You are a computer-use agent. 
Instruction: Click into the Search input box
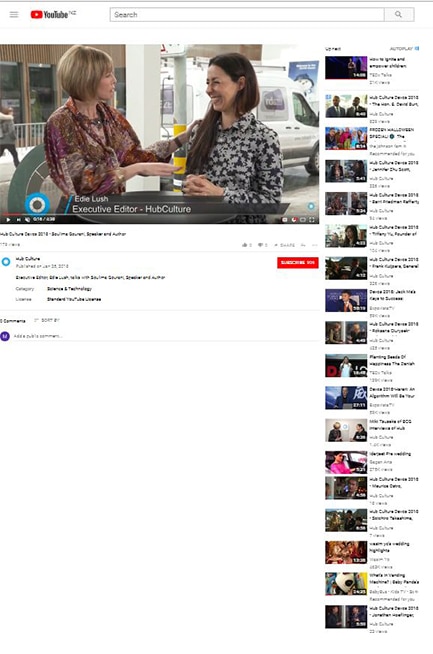point(247,15)
